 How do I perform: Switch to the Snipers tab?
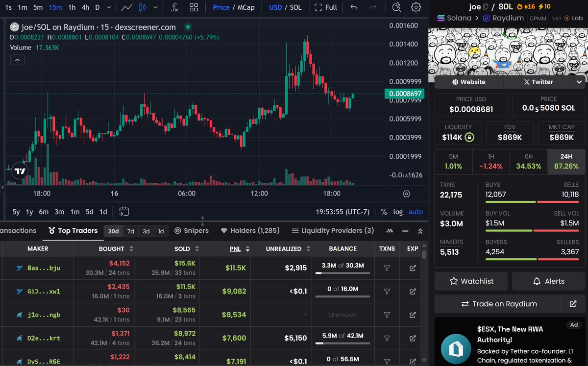coord(192,231)
